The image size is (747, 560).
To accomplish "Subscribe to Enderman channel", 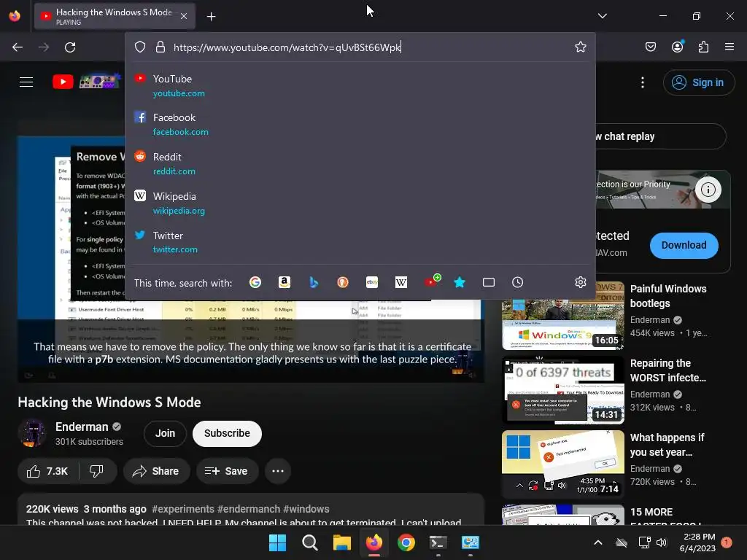I will [227, 433].
